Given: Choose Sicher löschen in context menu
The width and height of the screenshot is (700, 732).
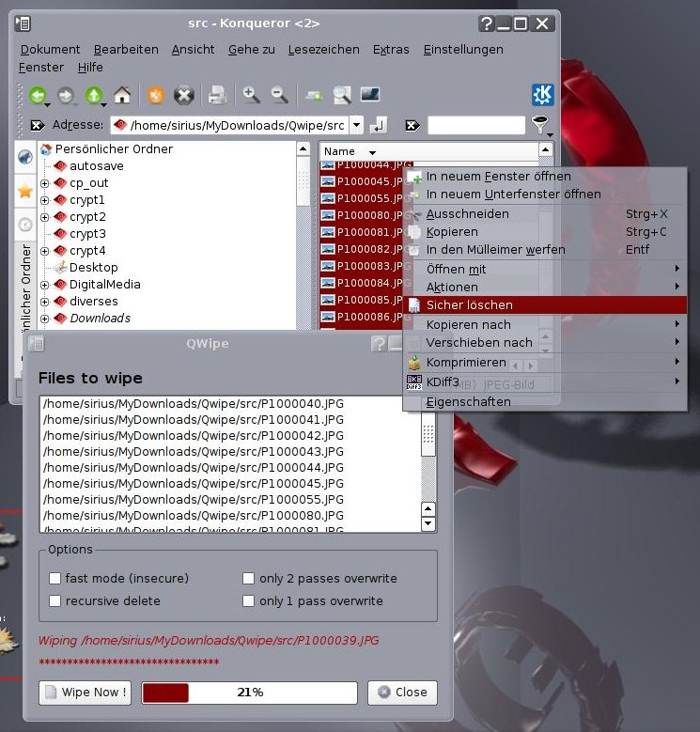Looking at the screenshot, I should [x=545, y=304].
